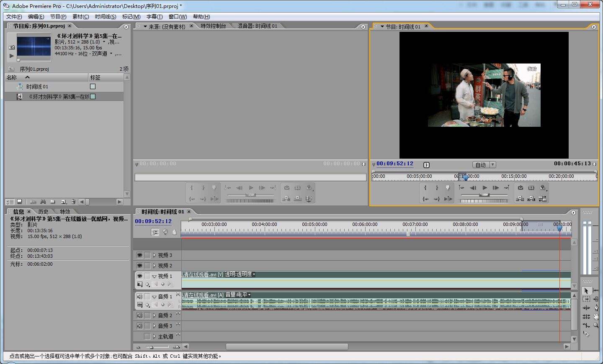Image resolution: width=603 pixels, height=364 pixels.
Task: Open the 字幕(T) menu
Action: pos(154,17)
